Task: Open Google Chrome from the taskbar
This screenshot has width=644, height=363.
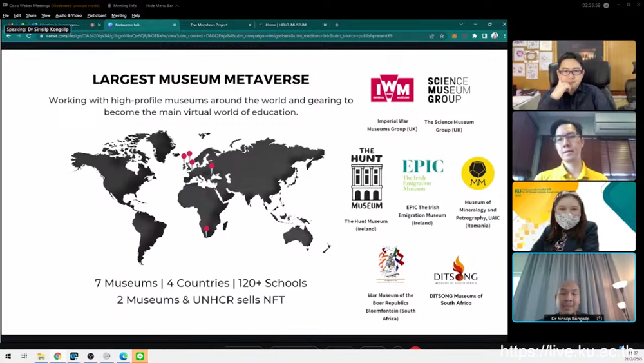Action: pos(57,357)
